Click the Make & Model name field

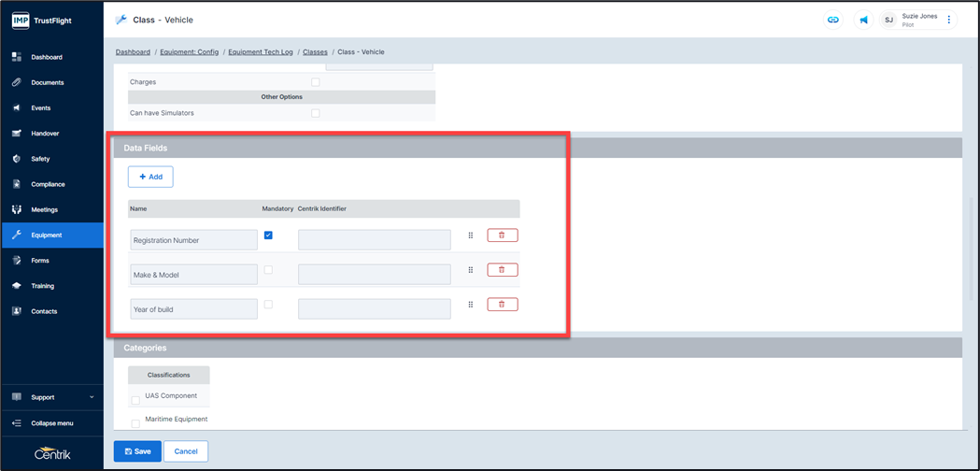[x=193, y=275]
